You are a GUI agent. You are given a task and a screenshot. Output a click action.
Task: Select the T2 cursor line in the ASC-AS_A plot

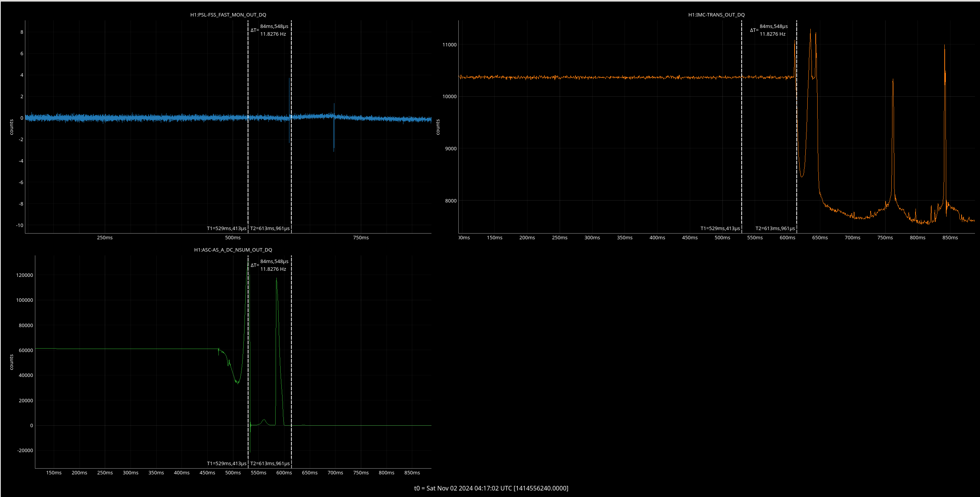pos(291,362)
